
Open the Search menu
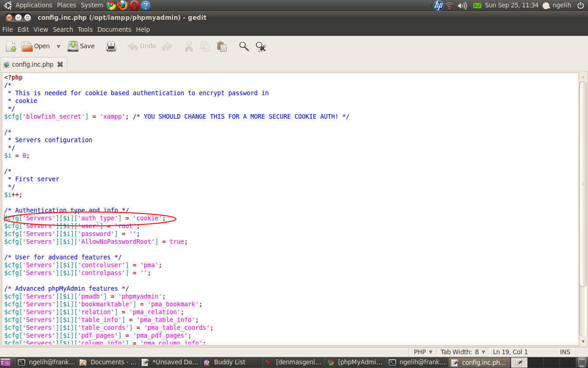(63, 29)
